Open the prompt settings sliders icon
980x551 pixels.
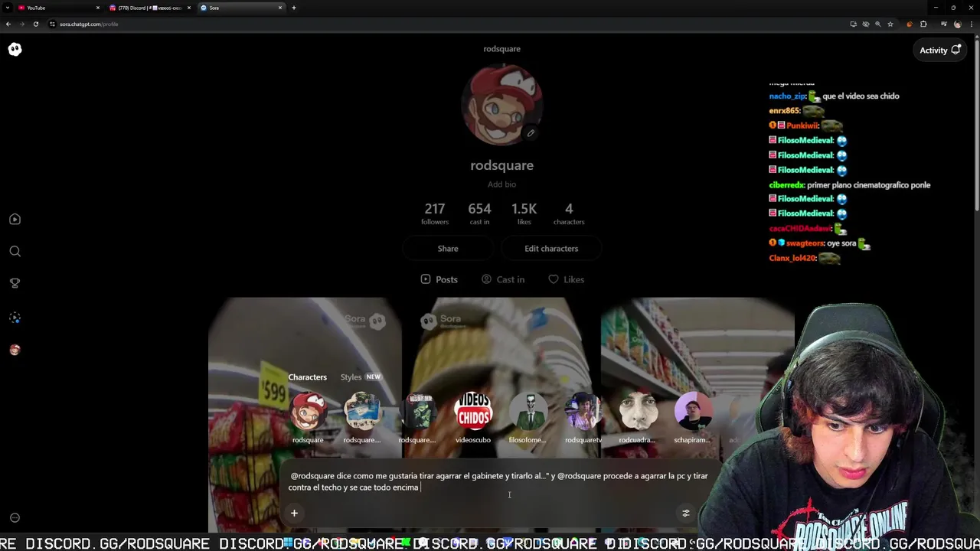[x=686, y=514]
